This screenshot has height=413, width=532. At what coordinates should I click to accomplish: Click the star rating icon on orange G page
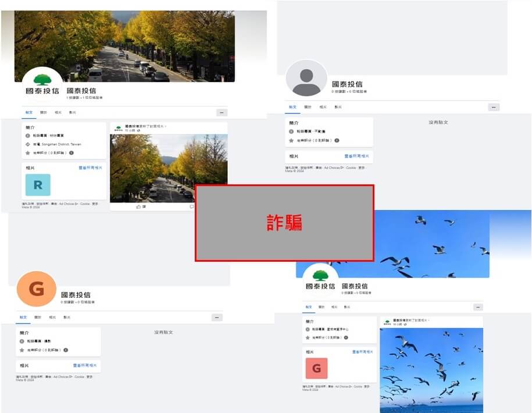(22, 350)
